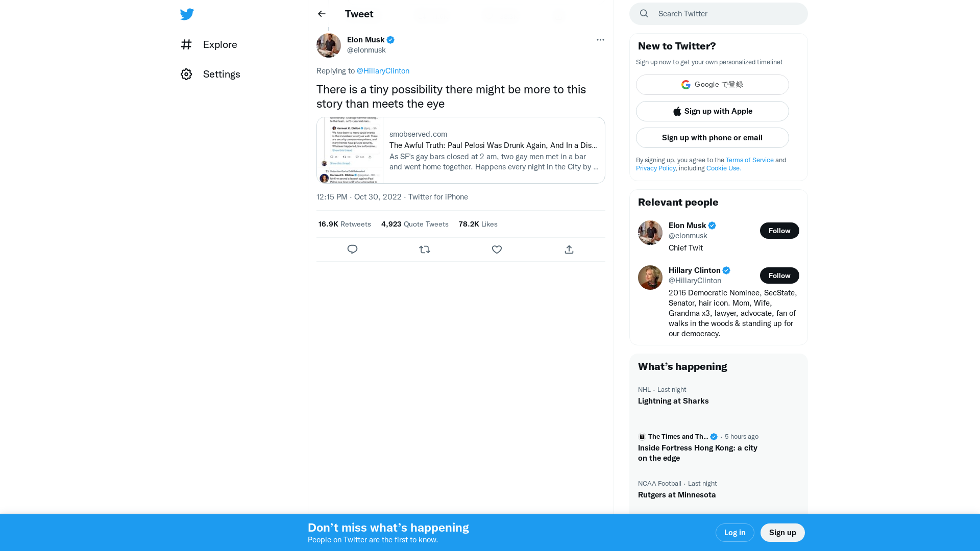Click the Search Twitter field

725,14
